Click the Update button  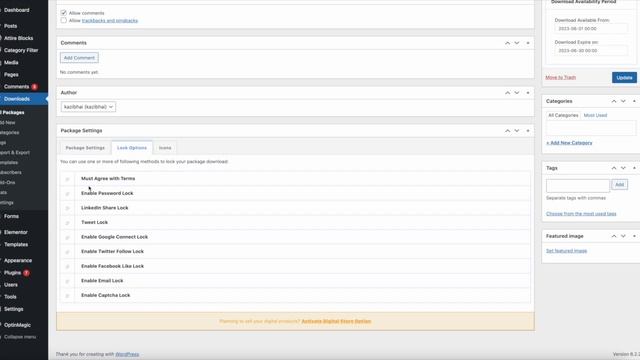624,78
